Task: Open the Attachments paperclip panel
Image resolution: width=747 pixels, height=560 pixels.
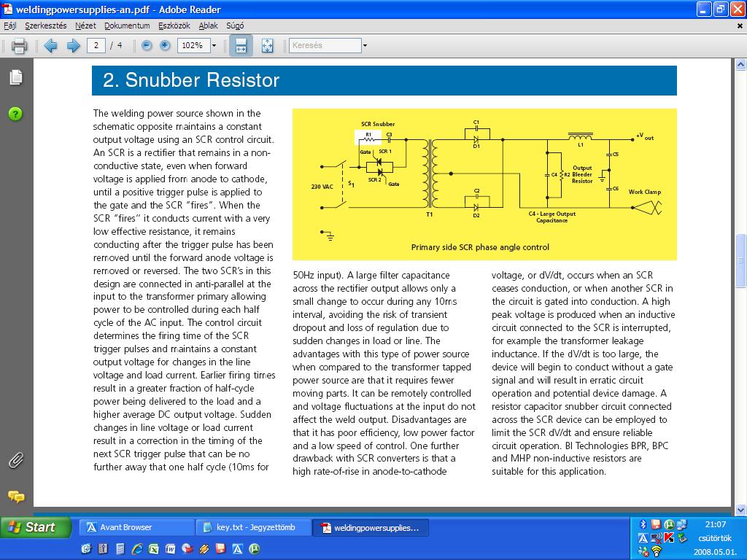Action: coord(16,461)
